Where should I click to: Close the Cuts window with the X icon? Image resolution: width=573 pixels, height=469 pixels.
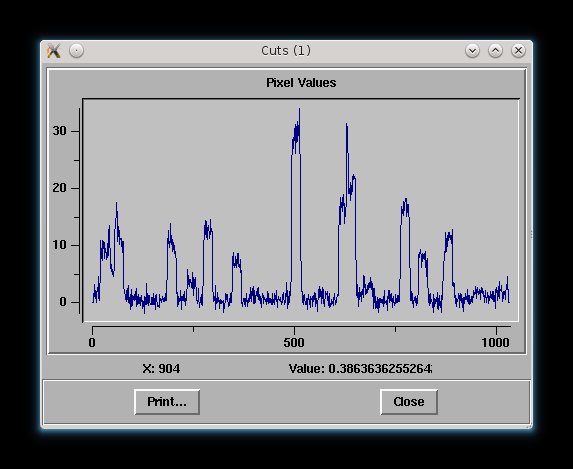pyautogui.click(x=518, y=50)
